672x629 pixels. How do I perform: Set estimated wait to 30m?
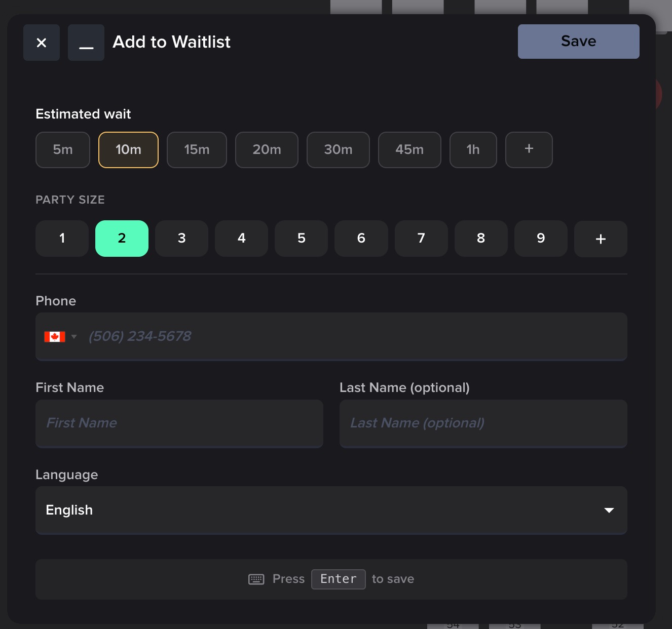[338, 149]
